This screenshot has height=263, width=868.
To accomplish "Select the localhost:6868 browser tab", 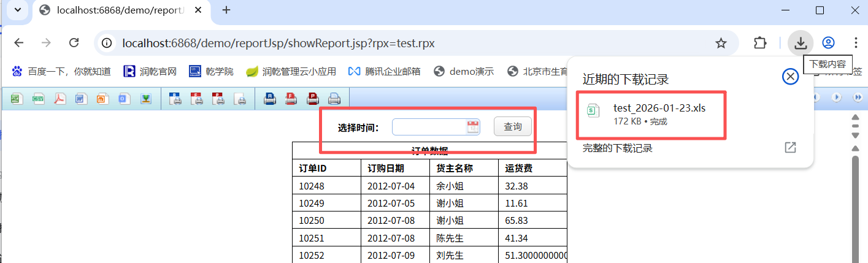I will [x=120, y=10].
